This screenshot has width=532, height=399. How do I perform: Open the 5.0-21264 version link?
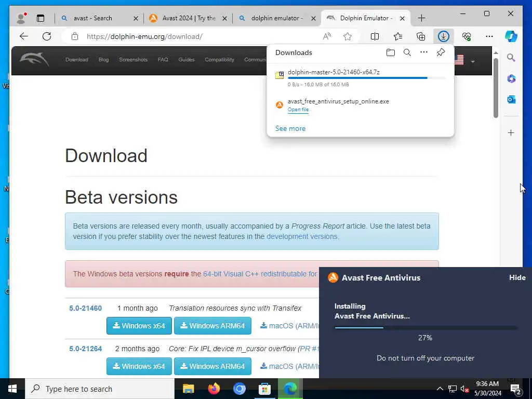[86, 349]
